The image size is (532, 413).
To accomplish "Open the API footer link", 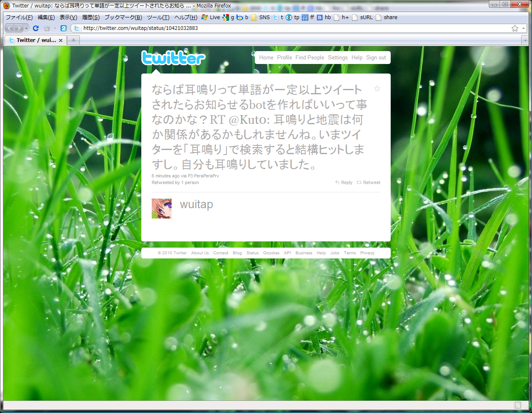I will pos(287,253).
